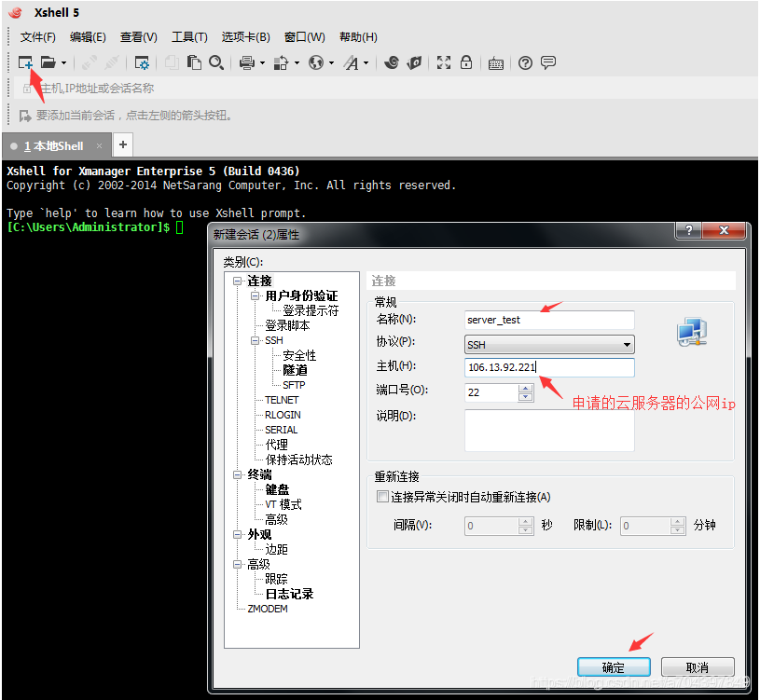Collapse the 高级 top-level tree node
Image resolution: width=760 pixels, height=700 pixels.
pyautogui.click(x=237, y=564)
